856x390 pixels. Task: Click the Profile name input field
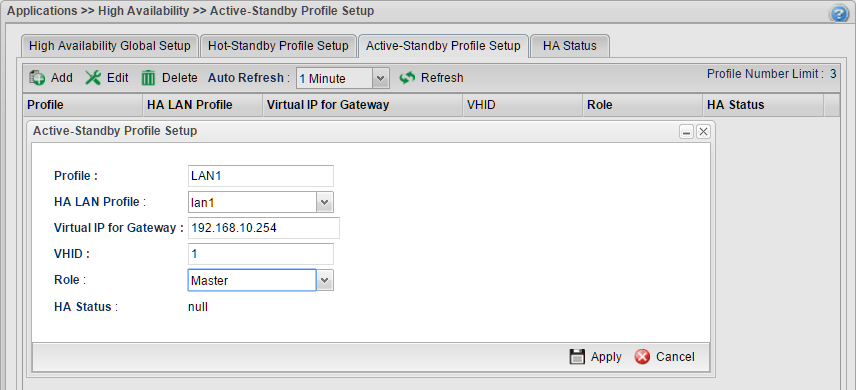(260, 176)
